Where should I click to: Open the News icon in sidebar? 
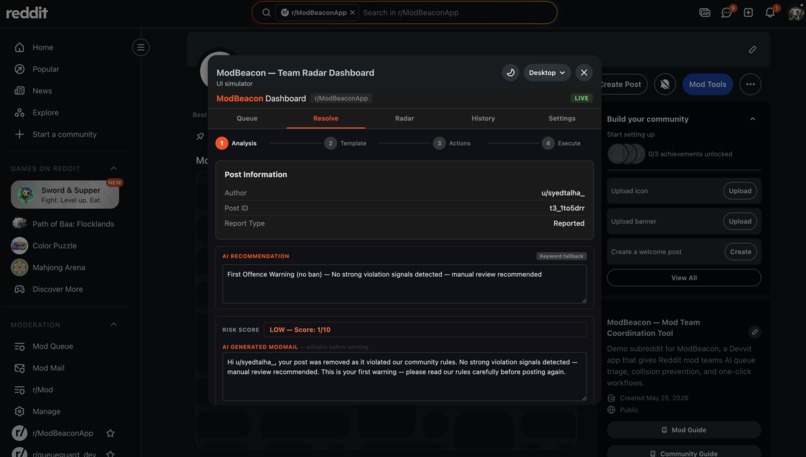20,90
